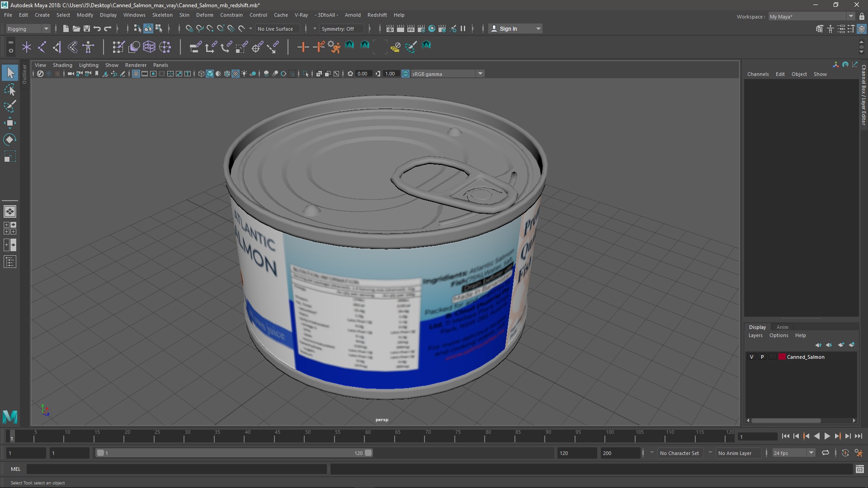Play the animation forwards
Image resolution: width=868 pixels, height=488 pixels.
pos(827,436)
